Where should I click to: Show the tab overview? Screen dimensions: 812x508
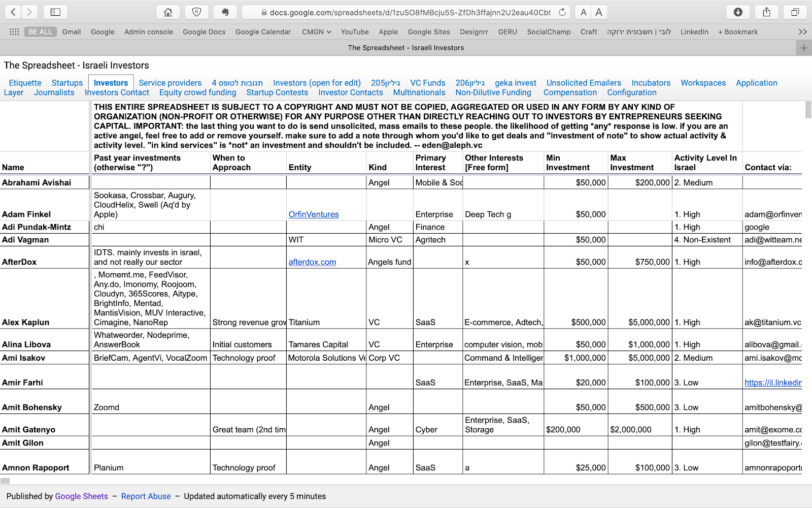795,12
